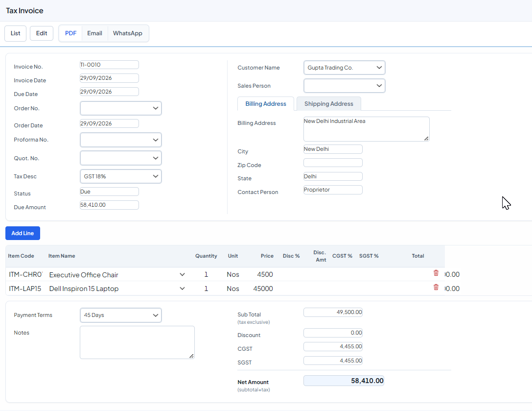532x411 pixels.
Task: Click the Billing Address text area
Action: (367, 129)
